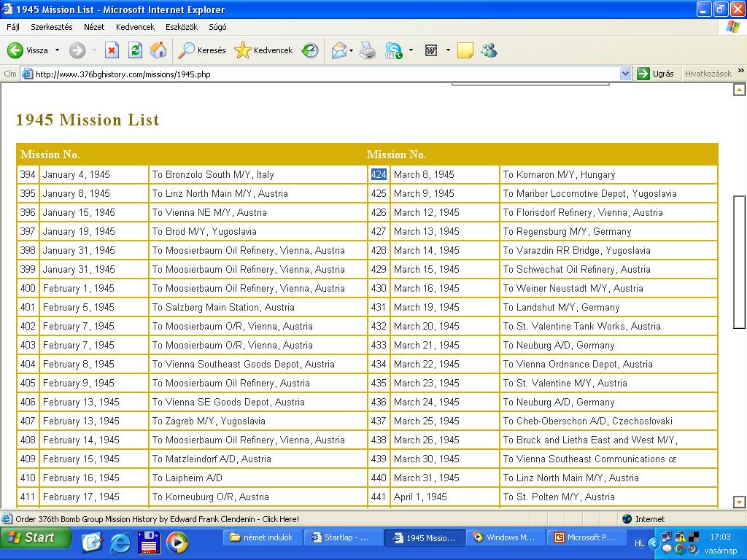
Task: Click the highlighted mission number 424
Action: coord(379,174)
